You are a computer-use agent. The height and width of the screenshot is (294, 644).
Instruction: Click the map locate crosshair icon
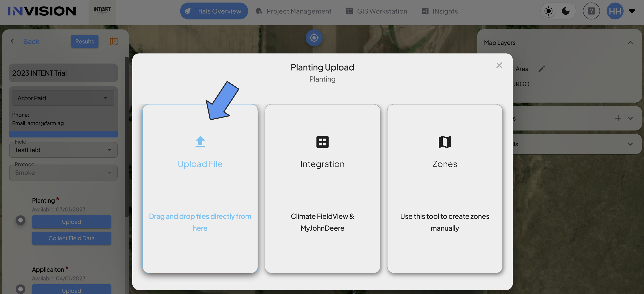click(314, 38)
